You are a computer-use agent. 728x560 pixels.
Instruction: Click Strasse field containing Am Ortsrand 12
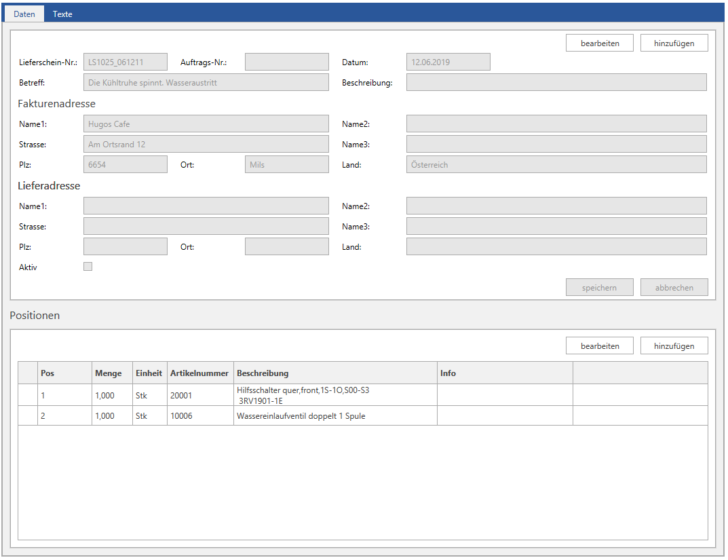[206, 145]
